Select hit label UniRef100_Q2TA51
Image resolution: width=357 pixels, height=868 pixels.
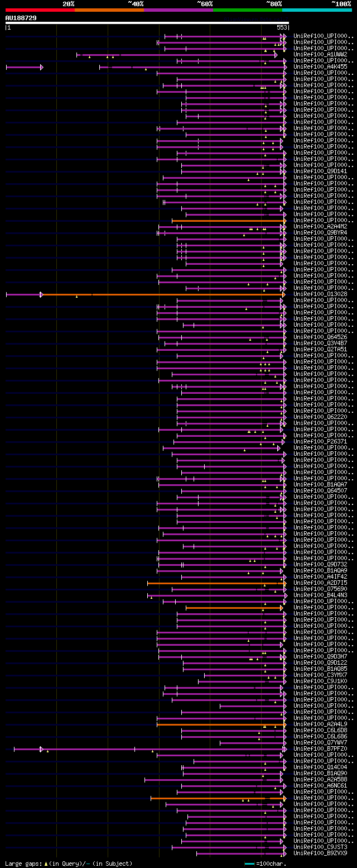tap(320, 350)
